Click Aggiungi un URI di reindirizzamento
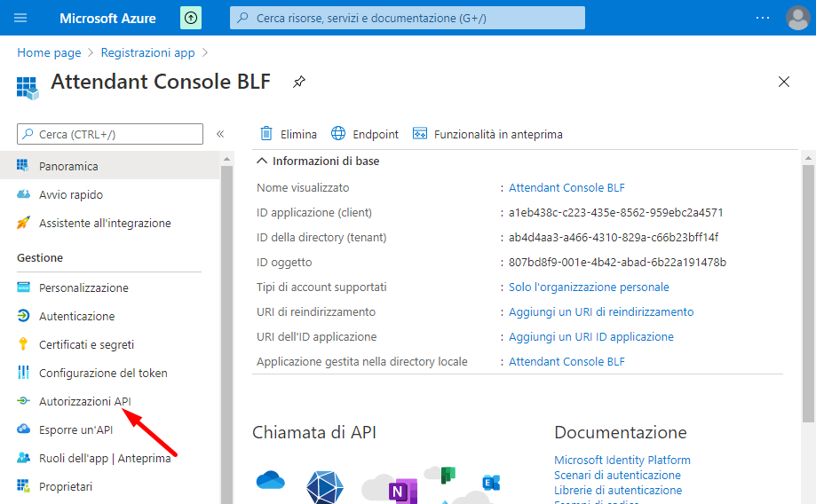 601,311
